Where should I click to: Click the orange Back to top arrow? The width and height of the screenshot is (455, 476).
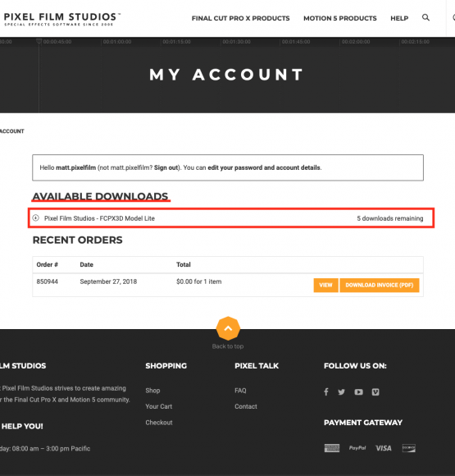(x=228, y=328)
